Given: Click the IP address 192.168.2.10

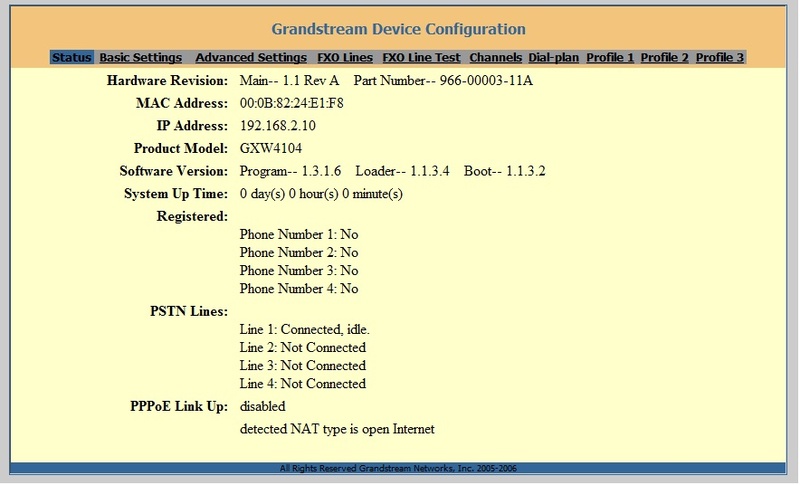Looking at the screenshot, I should coord(278,125).
